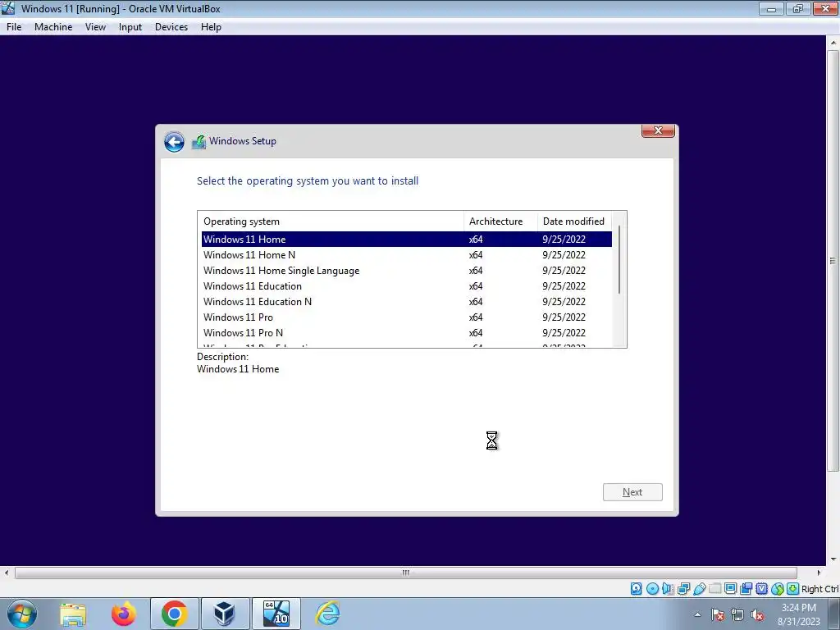The image size is (840, 630).
Task: Click the Right Ctrl host key indicator
Action: (x=819, y=589)
